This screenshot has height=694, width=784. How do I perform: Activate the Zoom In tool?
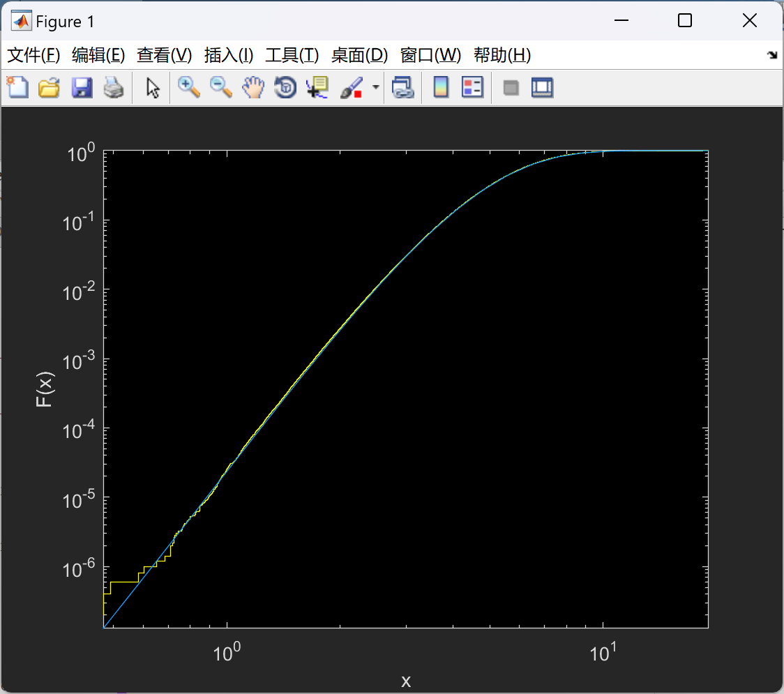click(x=188, y=87)
